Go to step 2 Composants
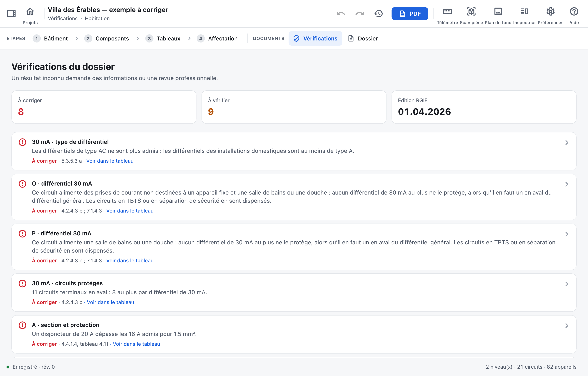Screen dimensions: 588x376 [106, 38]
